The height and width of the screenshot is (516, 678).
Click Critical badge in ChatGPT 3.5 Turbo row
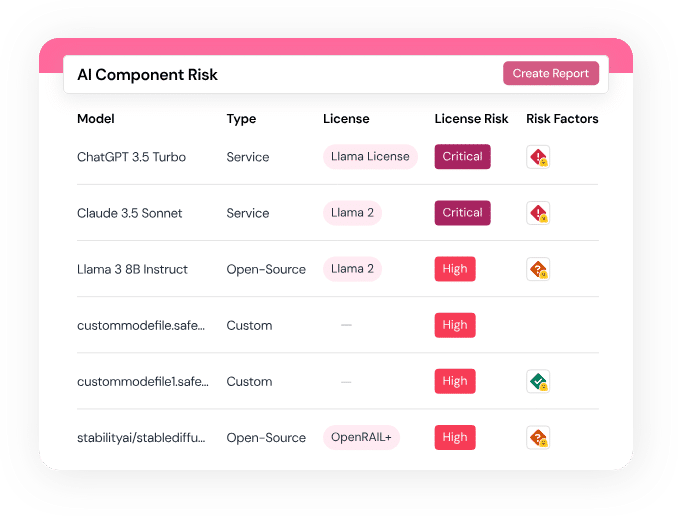click(x=462, y=157)
